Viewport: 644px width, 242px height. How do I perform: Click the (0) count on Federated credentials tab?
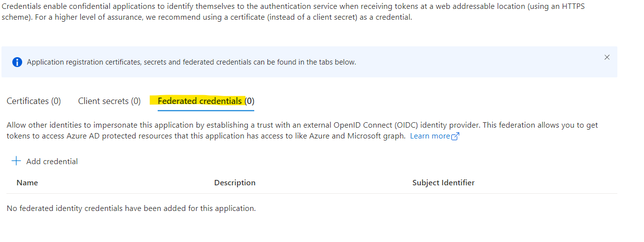pyautogui.click(x=250, y=101)
